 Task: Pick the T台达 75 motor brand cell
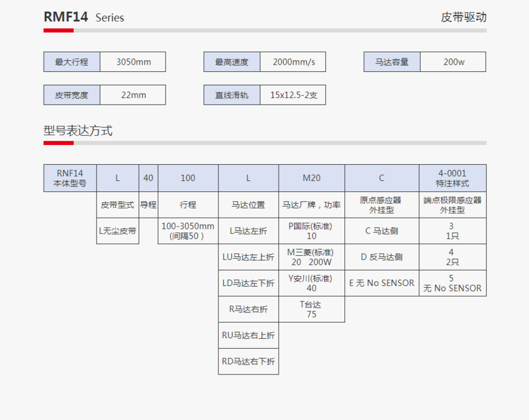311,309
